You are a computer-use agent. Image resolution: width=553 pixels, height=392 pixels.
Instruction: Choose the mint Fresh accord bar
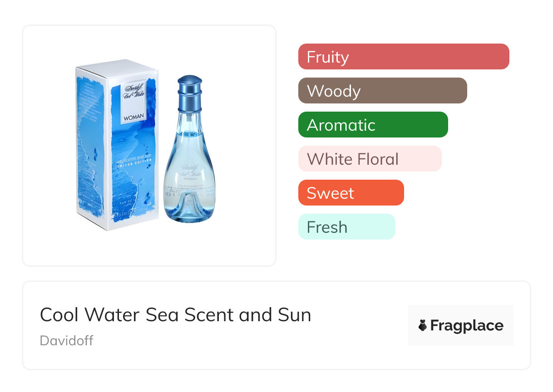click(x=346, y=227)
